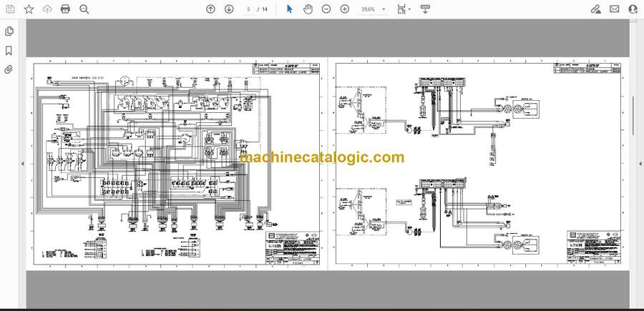The height and width of the screenshot is (311, 644).
Task: Show page thumbnails panel in left sidebar
Action: pos(9,31)
